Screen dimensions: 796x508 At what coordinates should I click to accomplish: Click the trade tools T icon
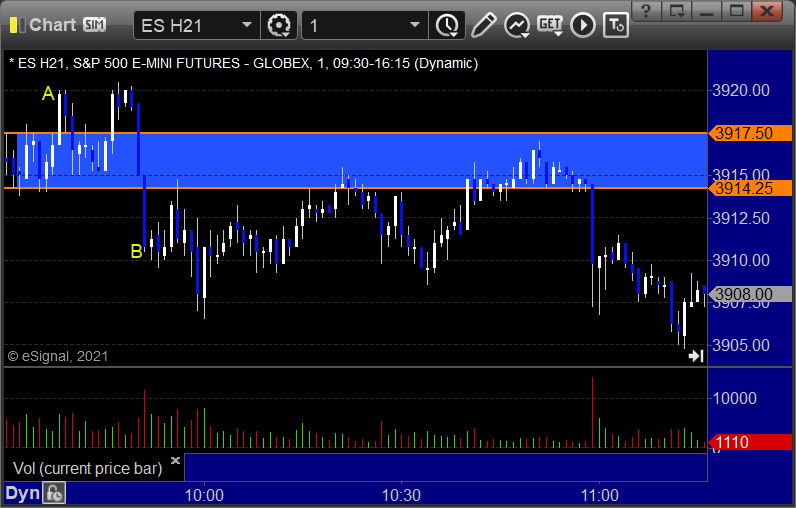(x=616, y=25)
